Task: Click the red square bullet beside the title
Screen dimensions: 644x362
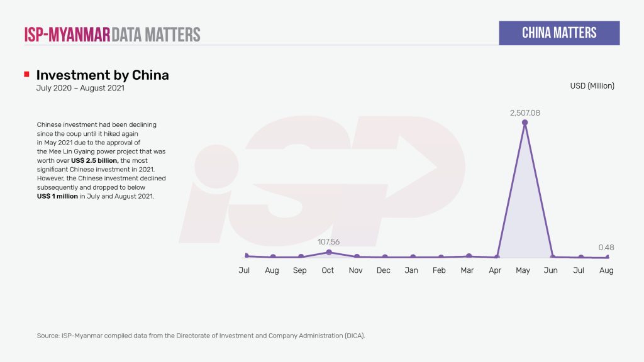Action: pyautogui.click(x=26, y=75)
